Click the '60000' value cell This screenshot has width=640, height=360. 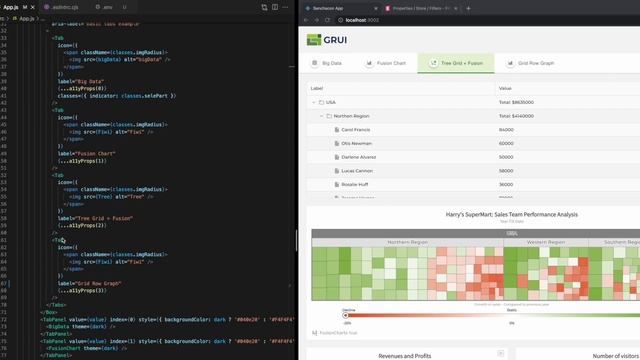click(x=506, y=144)
